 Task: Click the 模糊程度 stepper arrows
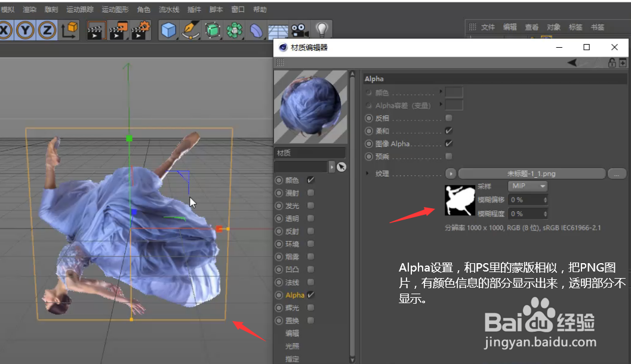coord(545,214)
